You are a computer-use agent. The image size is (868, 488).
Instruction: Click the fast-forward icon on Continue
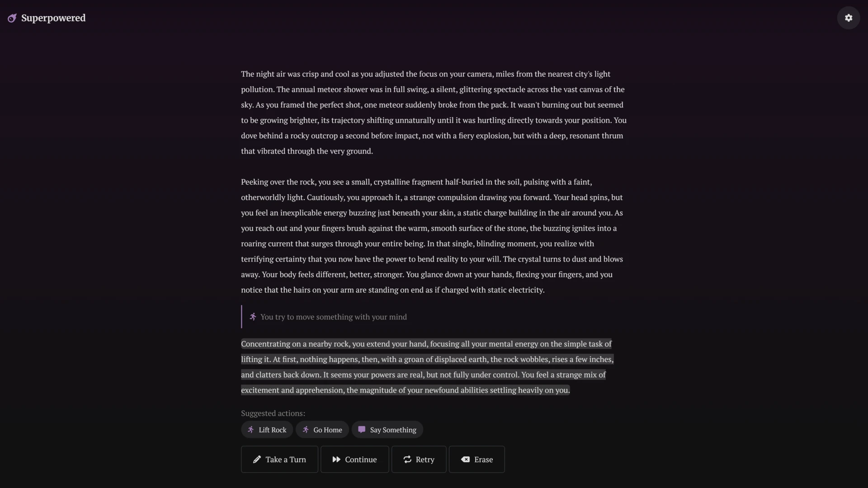click(336, 459)
